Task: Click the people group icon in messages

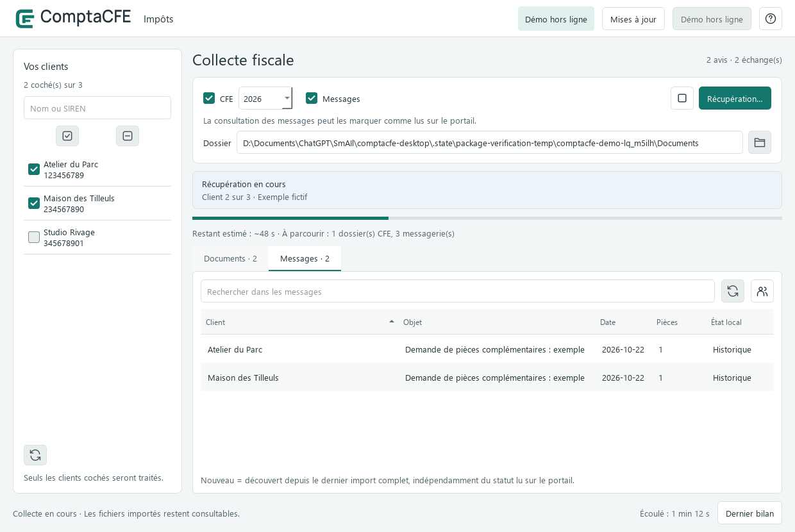Action: coord(762,291)
